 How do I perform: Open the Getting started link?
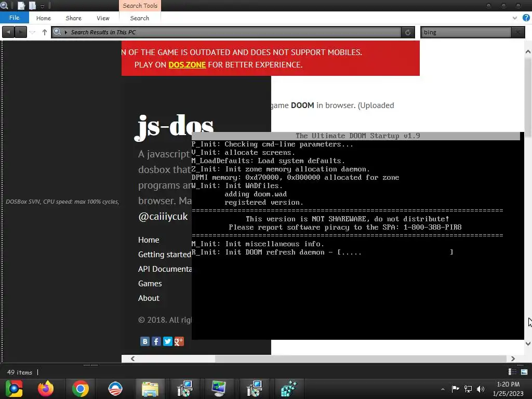point(165,255)
